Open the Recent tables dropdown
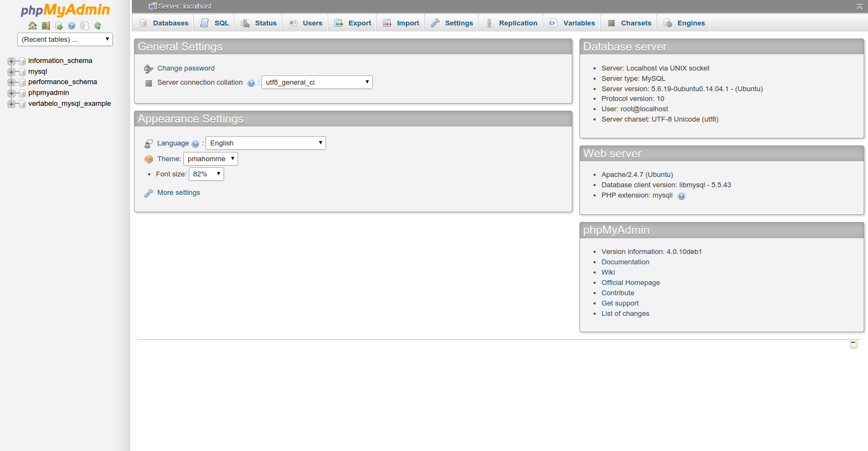The height and width of the screenshot is (451, 868). tap(65, 39)
